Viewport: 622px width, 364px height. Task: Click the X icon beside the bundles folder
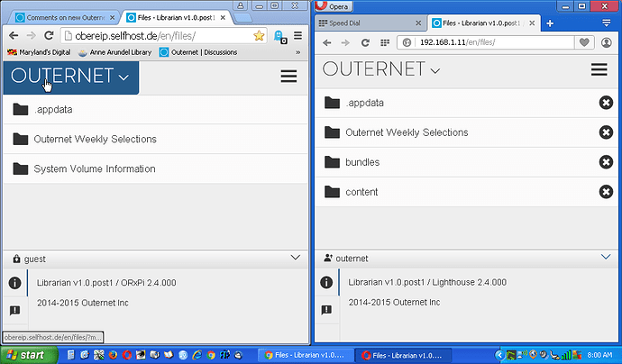(x=605, y=162)
